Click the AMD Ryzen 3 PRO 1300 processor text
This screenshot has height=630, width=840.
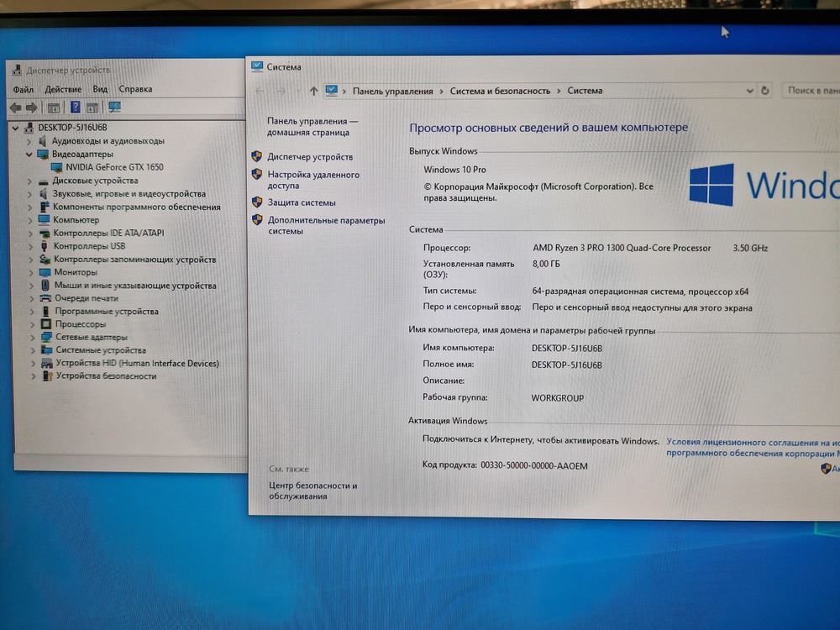[622, 248]
